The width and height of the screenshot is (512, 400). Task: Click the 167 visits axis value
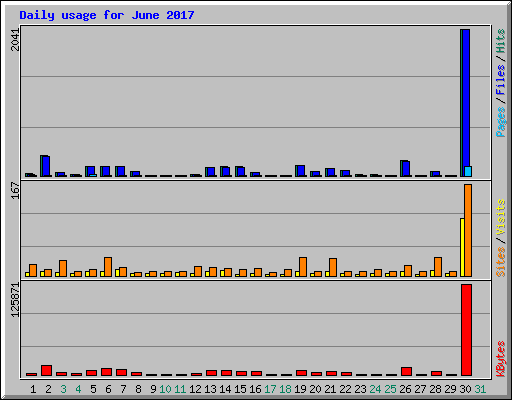coord(15,190)
